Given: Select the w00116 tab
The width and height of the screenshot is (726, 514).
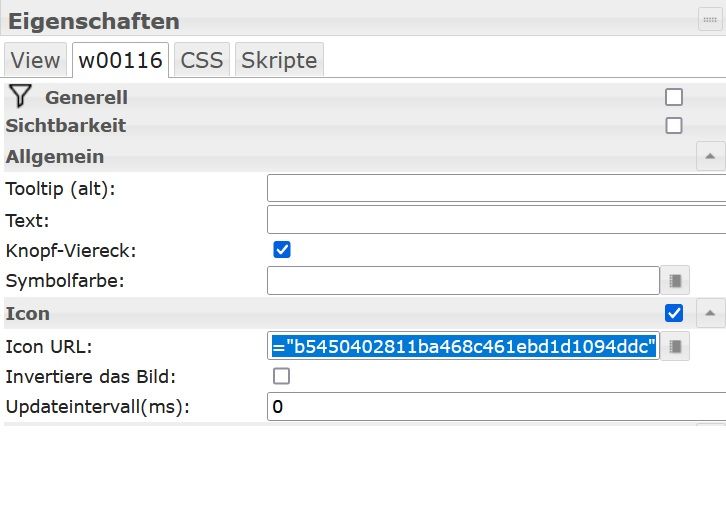Looking at the screenshot, I should pos(121,60).
